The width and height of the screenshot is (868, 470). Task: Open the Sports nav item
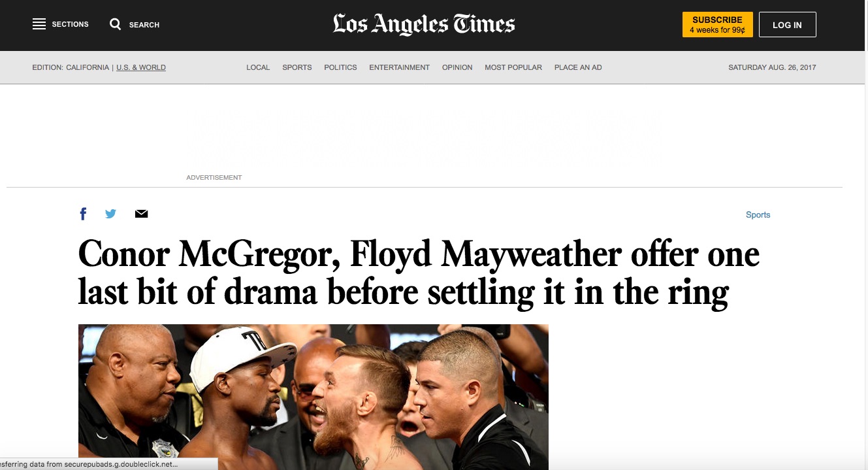(x=297, y=67)
